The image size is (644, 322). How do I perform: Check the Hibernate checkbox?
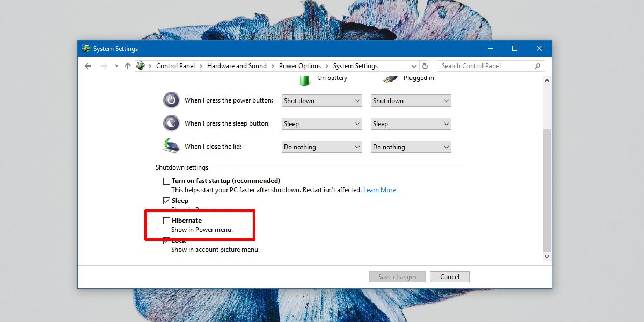coord(167,221)
